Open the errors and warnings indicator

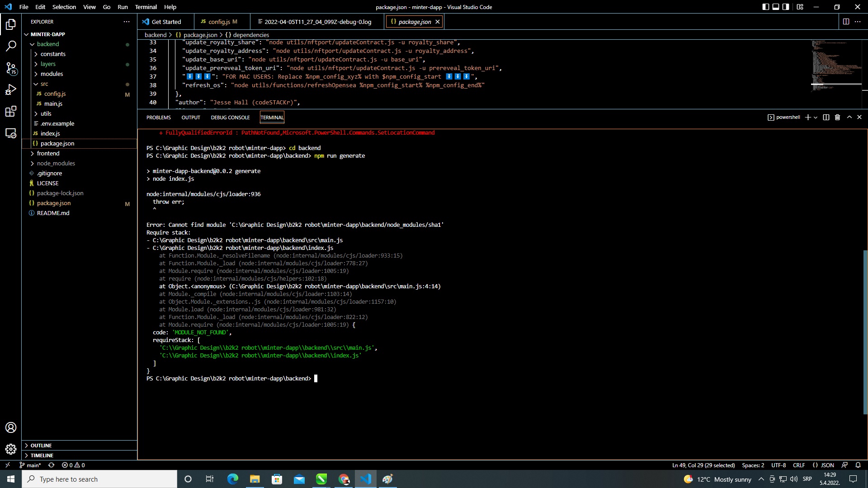[72, 465]
